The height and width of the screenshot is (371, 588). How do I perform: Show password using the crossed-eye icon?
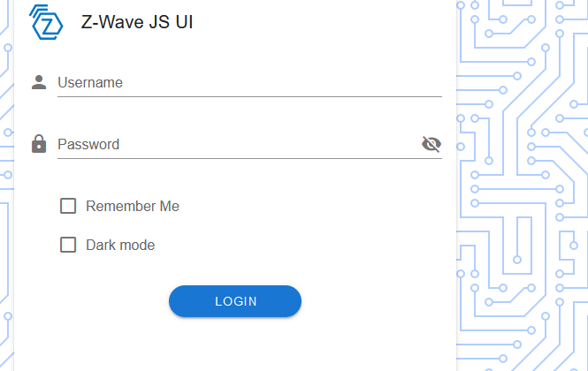(431, 144)
